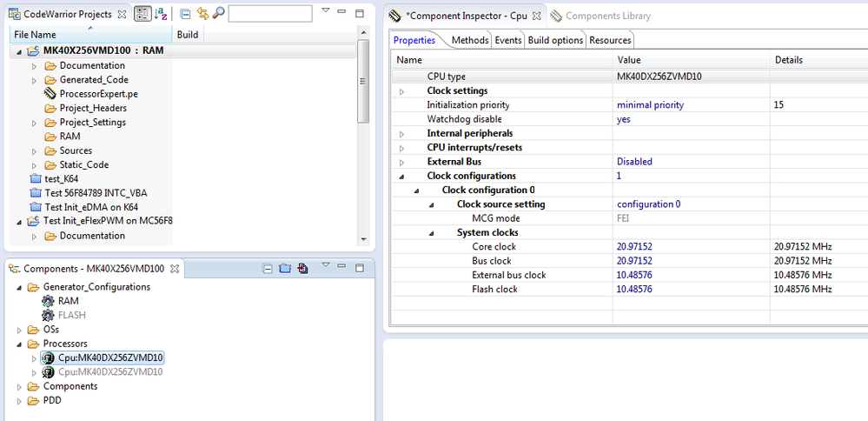Expand the Internal peripherals group
This screenshot has width=868, height=421.
pyautogui.click(x=402, y=134)
